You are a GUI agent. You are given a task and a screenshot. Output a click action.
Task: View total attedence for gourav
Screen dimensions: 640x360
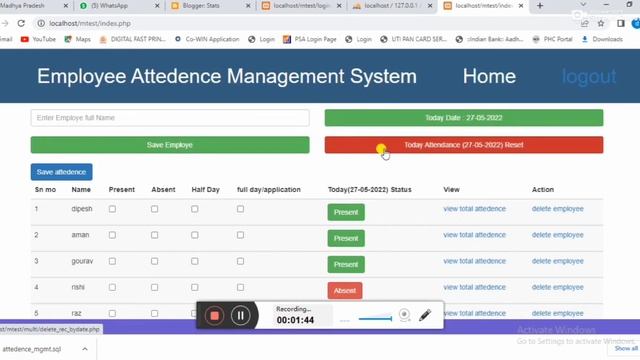pos(474,261)
